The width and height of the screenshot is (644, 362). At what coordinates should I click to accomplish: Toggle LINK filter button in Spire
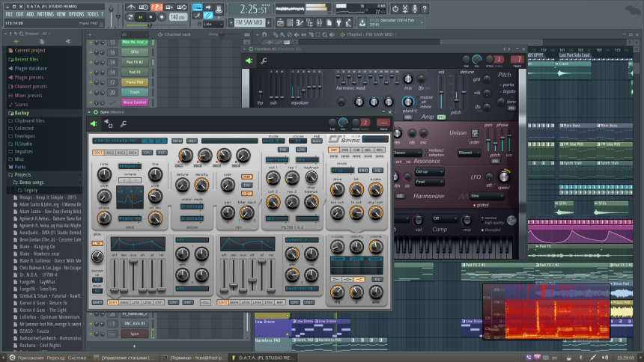click(x=302, y=150)
